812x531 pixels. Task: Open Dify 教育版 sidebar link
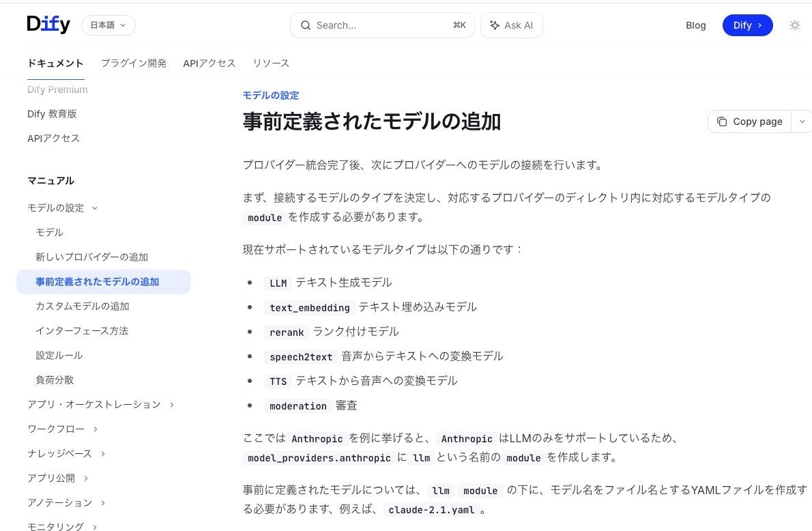pos(52,114)
